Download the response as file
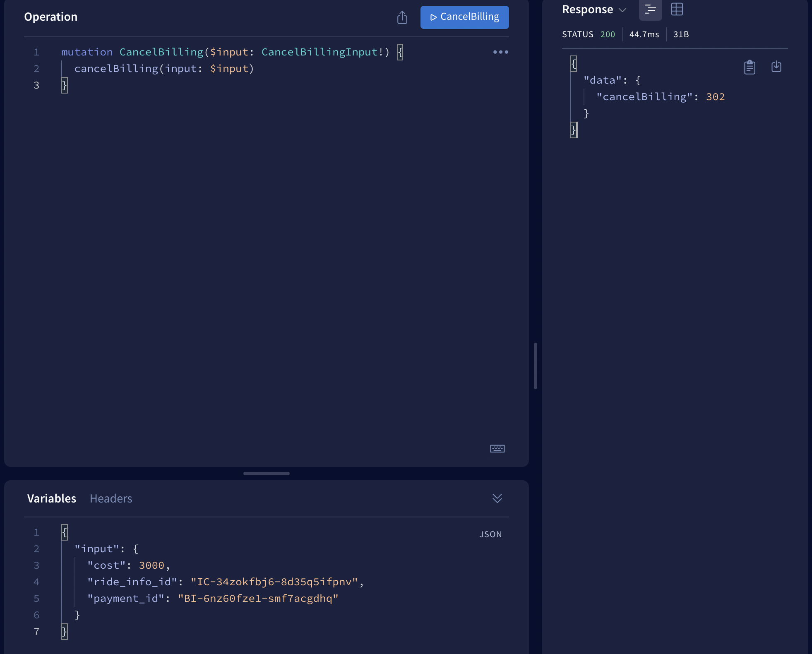The image size is (812, 654). pyautogui.click(x=776, y=67)
